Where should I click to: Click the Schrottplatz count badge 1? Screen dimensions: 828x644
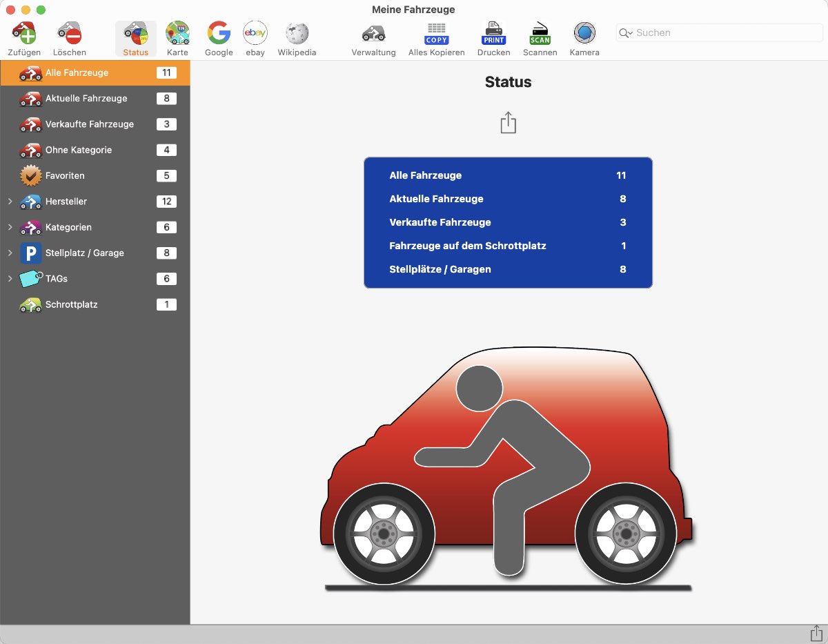tap(166, 304)
